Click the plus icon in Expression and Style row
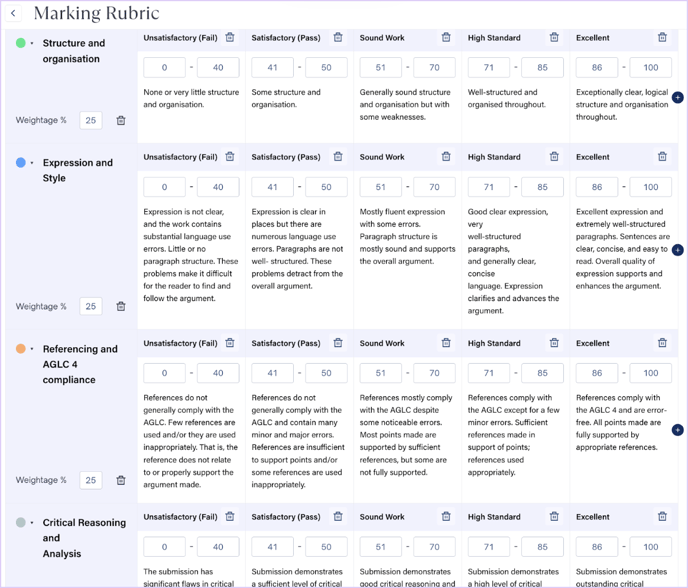 (x=677, y=250)
